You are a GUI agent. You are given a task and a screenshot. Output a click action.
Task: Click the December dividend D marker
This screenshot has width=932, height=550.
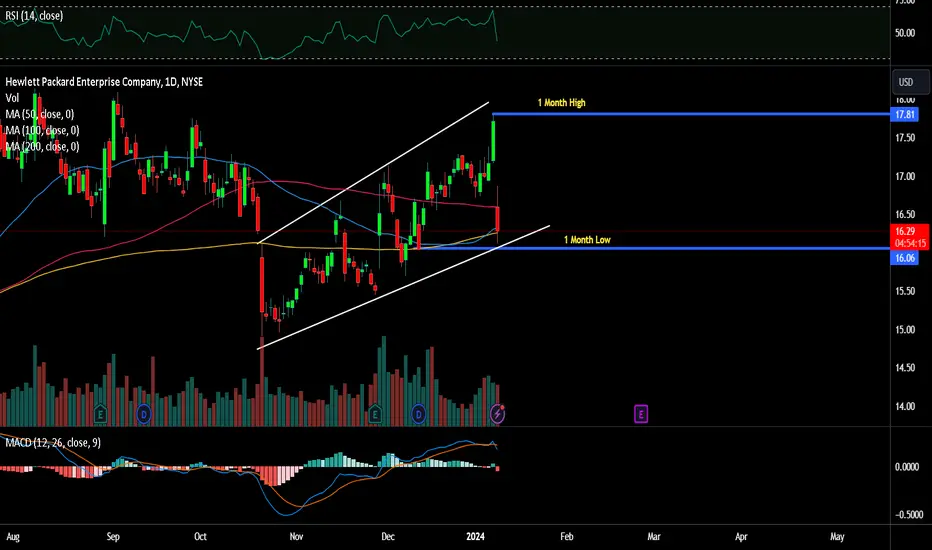[418, 414]
